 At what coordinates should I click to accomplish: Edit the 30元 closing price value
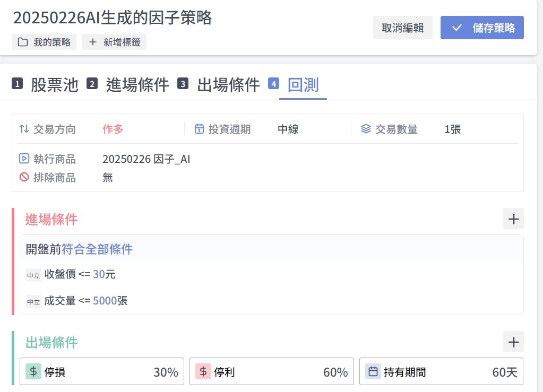[x=99, y=274]
